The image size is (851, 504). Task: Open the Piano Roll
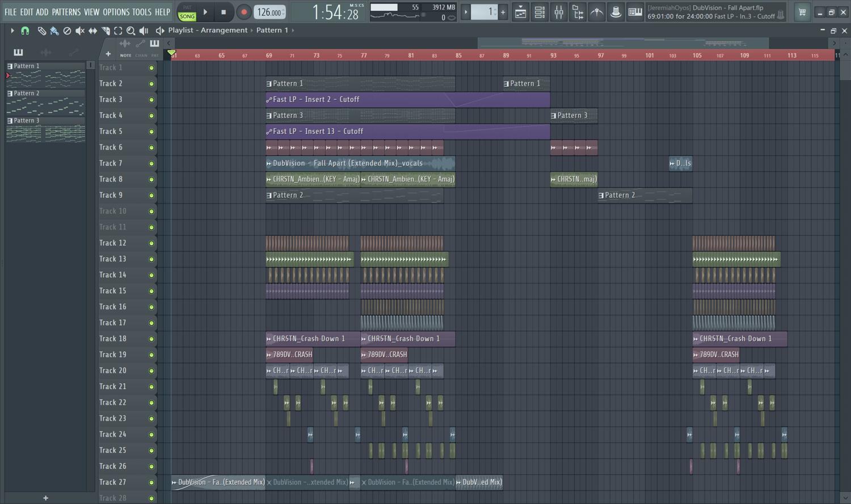(635, 12)
